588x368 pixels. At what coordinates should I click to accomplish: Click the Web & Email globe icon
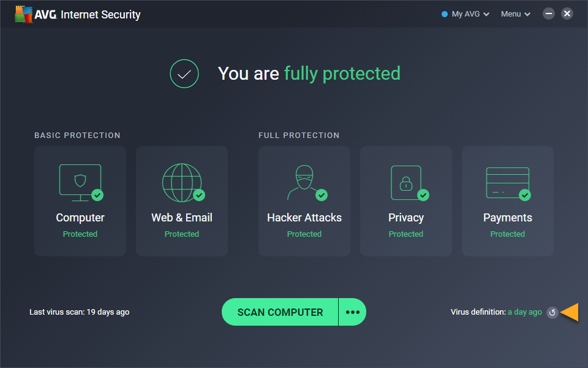182,182
